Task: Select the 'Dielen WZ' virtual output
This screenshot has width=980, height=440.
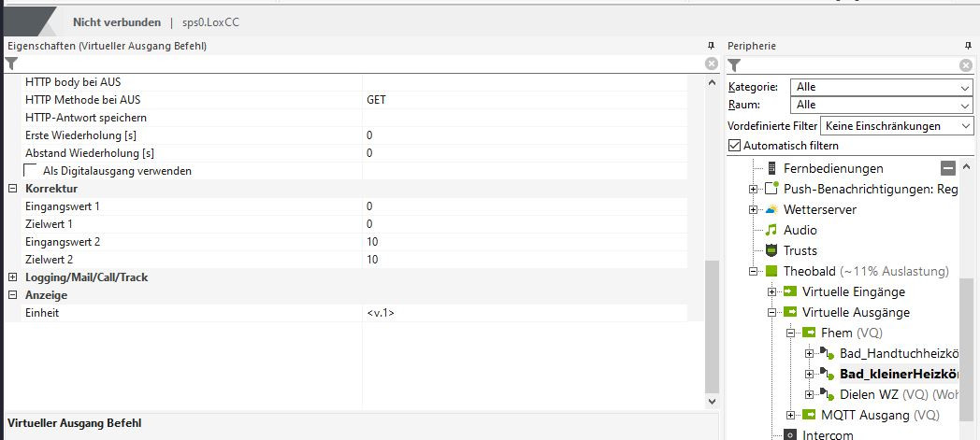Action: [x=870, y=394]
